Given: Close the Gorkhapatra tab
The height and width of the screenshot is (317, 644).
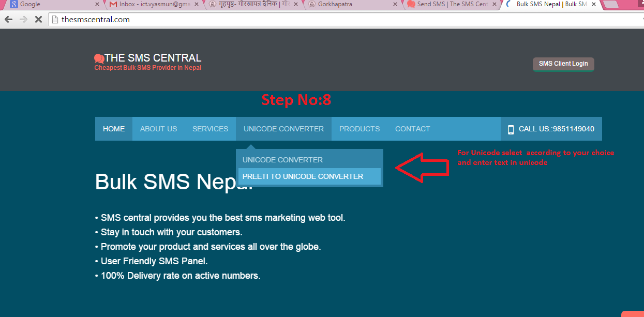Looking at the screenshot, I should point(395,4).
